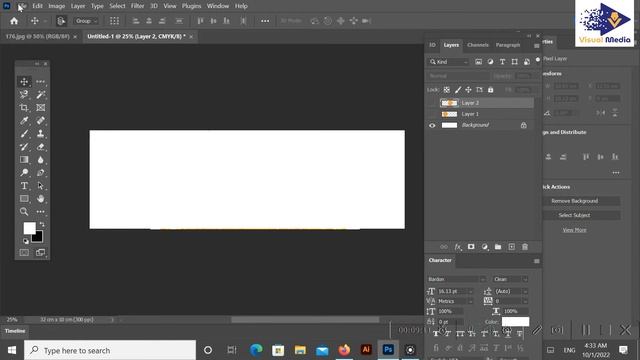Show Layer 1 visibility box
The height and width of the screenshot is (360, 640).
[x=432, y=114]
